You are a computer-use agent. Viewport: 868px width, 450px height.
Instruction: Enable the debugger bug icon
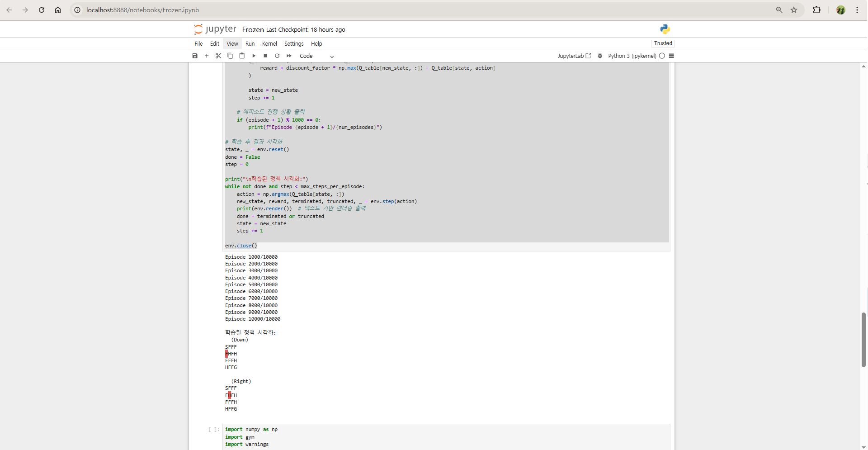(600, 56)
